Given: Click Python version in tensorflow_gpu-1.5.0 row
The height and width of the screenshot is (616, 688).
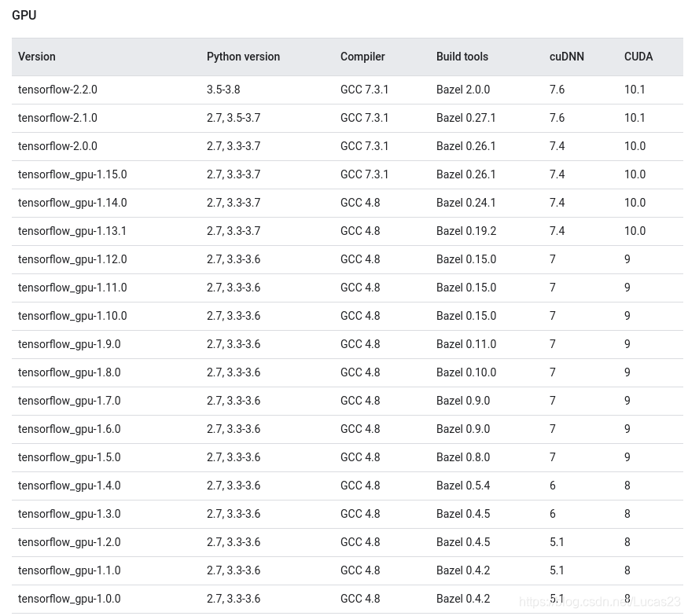Looking at the screenshot, I should pos(234,457).
